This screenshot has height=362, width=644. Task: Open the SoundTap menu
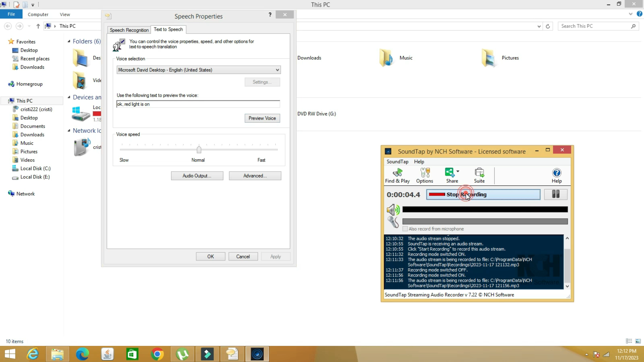pos(397,162)
